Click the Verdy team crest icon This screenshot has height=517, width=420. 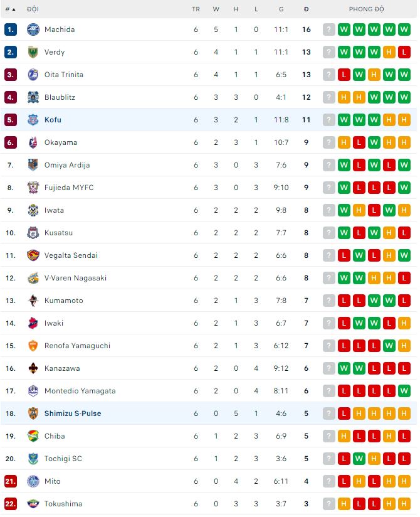point(33,52)
